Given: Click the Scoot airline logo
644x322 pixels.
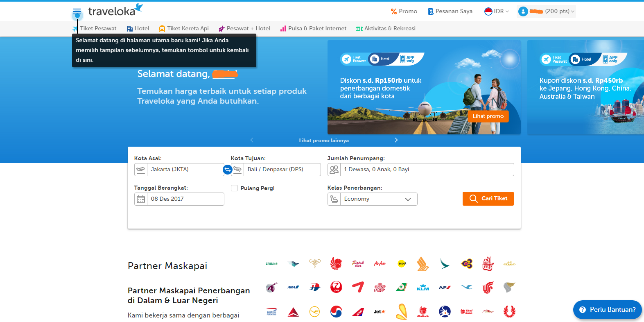Looking at the screenshot, I should click(x=402, y=264).
